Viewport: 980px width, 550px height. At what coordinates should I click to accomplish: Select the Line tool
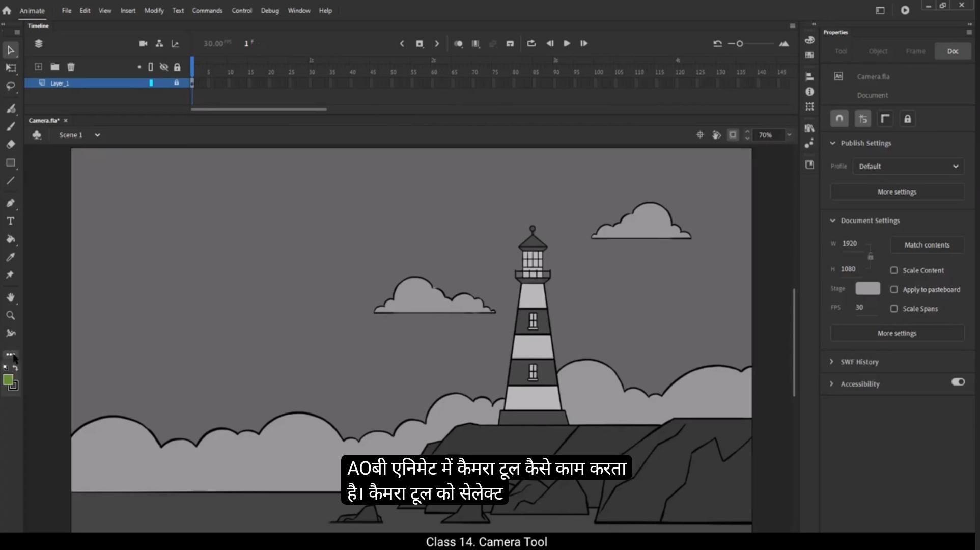[11, 181]
